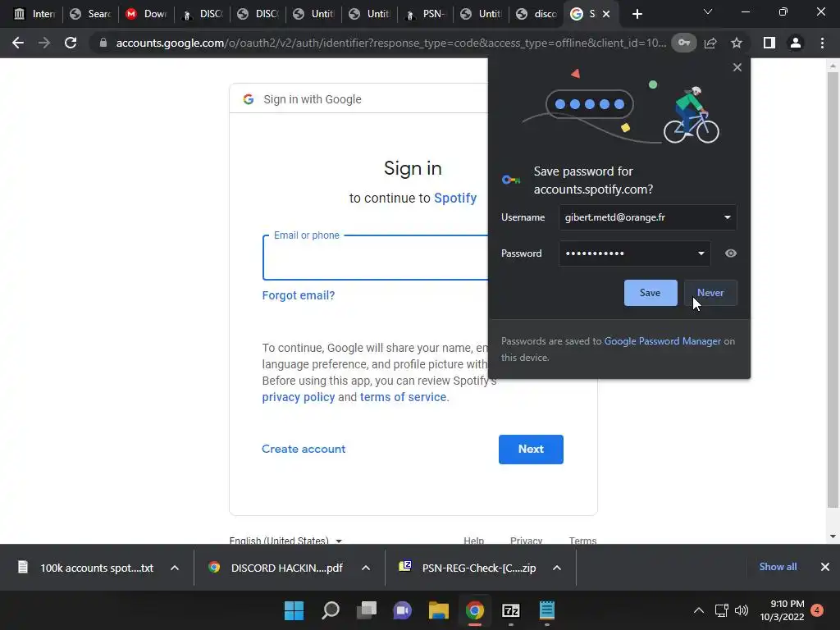Switch to the PSN- tab

point(426,14)
